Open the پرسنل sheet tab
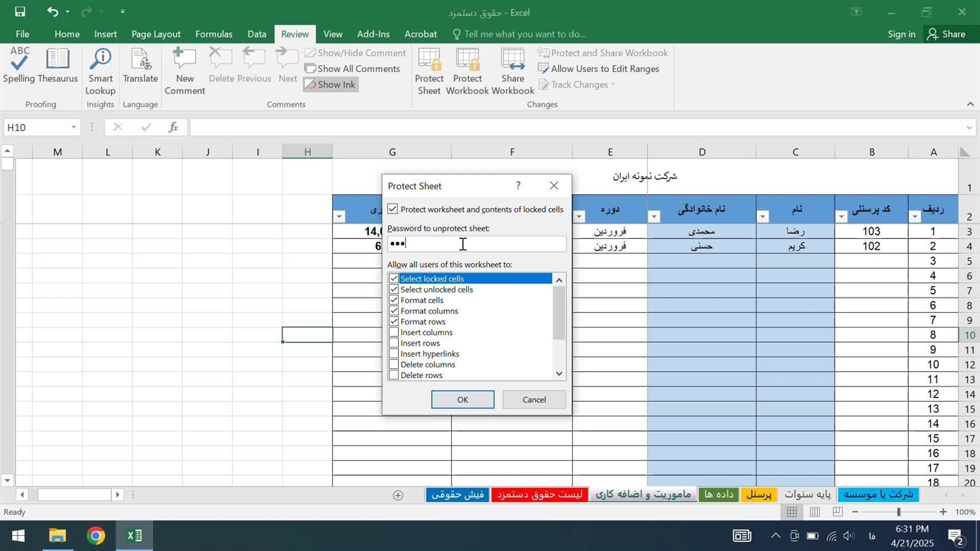The height and width of the screenshot is (551, 980). 759,494
